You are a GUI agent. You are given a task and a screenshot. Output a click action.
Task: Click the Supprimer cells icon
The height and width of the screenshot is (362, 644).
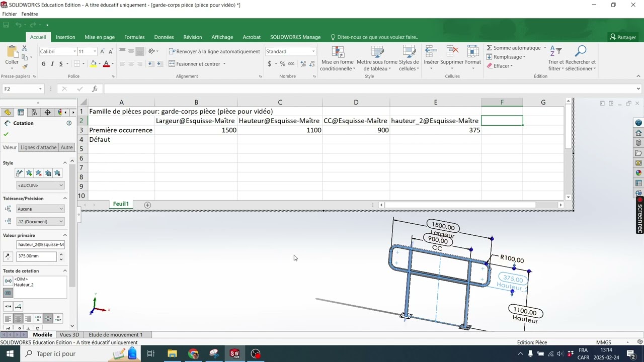click(x=452, y=52)
